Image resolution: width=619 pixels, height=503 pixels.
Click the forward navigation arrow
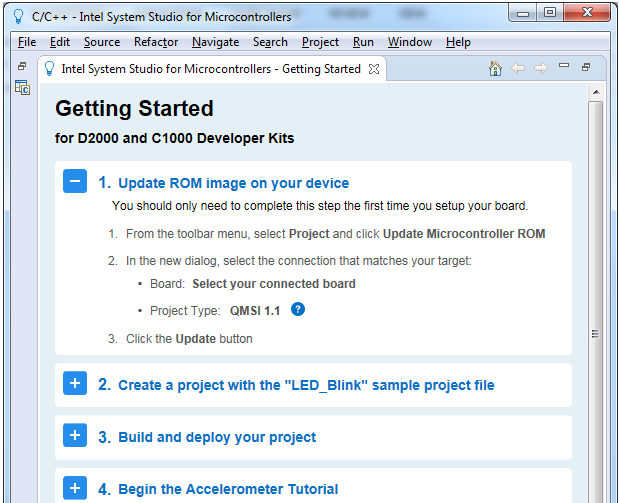pos(540,68)
